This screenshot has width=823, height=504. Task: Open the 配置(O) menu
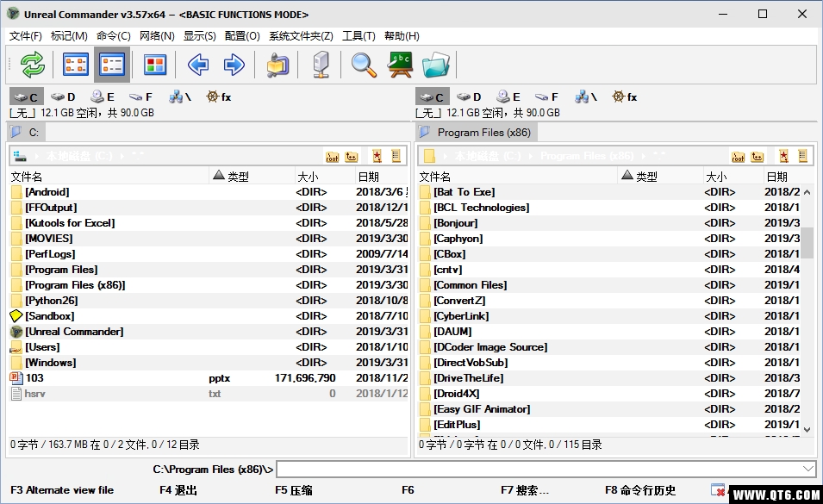click(242, 35)
